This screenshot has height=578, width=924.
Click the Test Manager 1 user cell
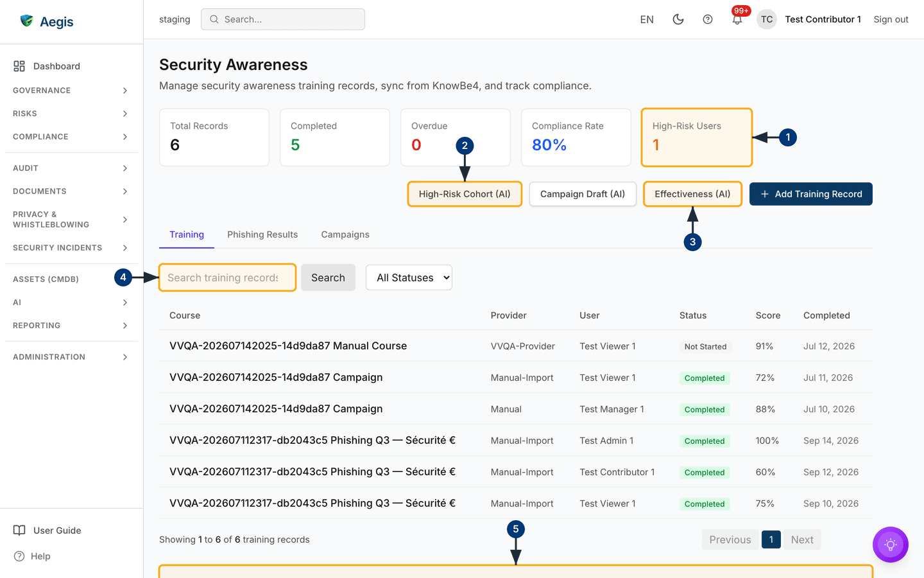(x=612, y=409)
